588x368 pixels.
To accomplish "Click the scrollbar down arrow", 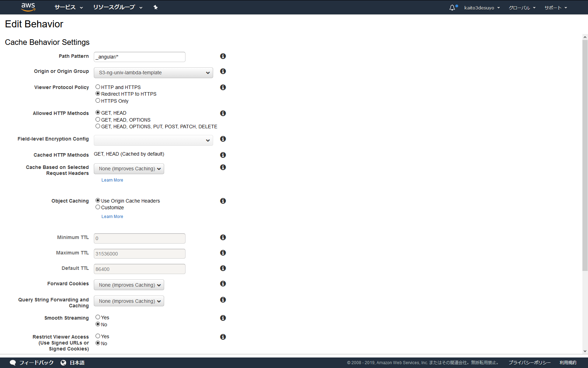I will [585, 351].
